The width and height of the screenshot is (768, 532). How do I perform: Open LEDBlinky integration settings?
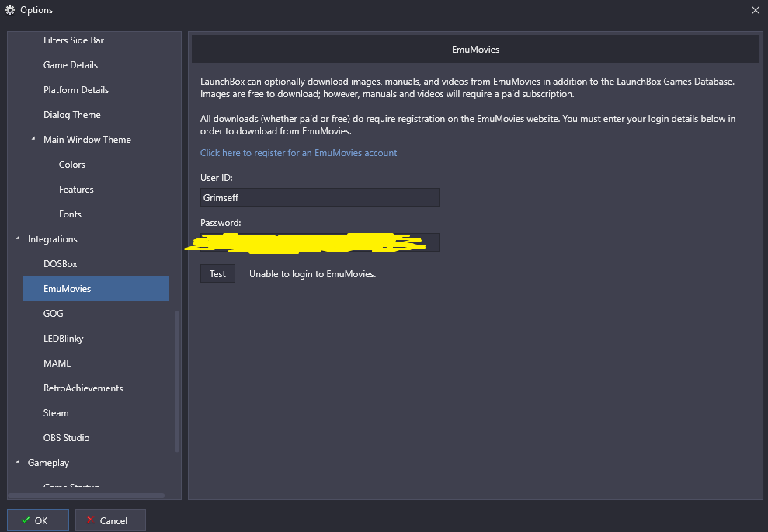point(63,339)
